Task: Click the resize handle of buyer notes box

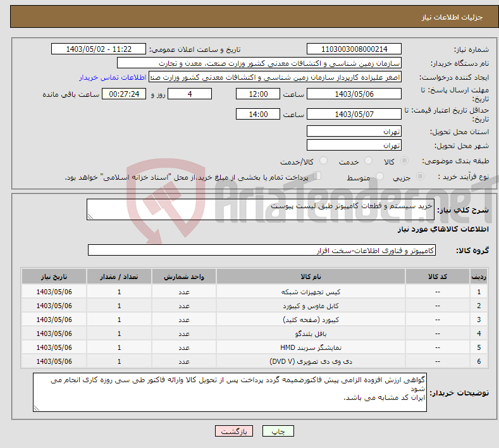Action: click(37, 408)
